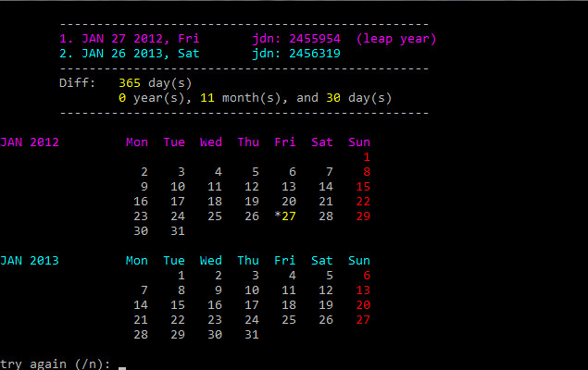
Task: Click the 'try again (/n):' prompt cursor
Action: click(122, 368)
